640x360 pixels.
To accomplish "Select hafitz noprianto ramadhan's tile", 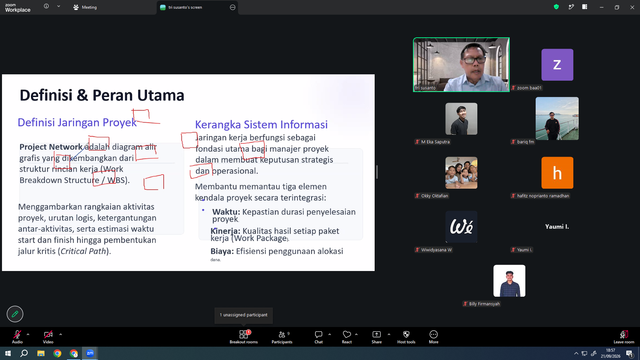I will (x=557, y=173).
